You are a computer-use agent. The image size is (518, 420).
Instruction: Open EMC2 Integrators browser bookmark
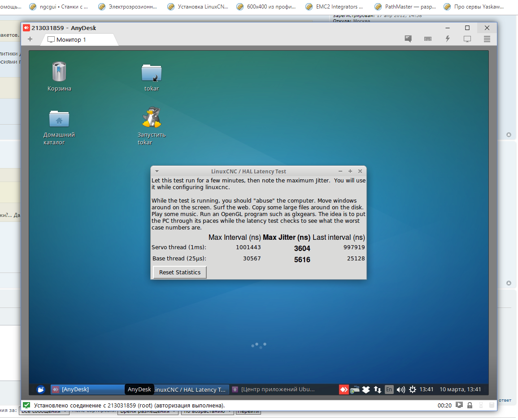point(334,7)
